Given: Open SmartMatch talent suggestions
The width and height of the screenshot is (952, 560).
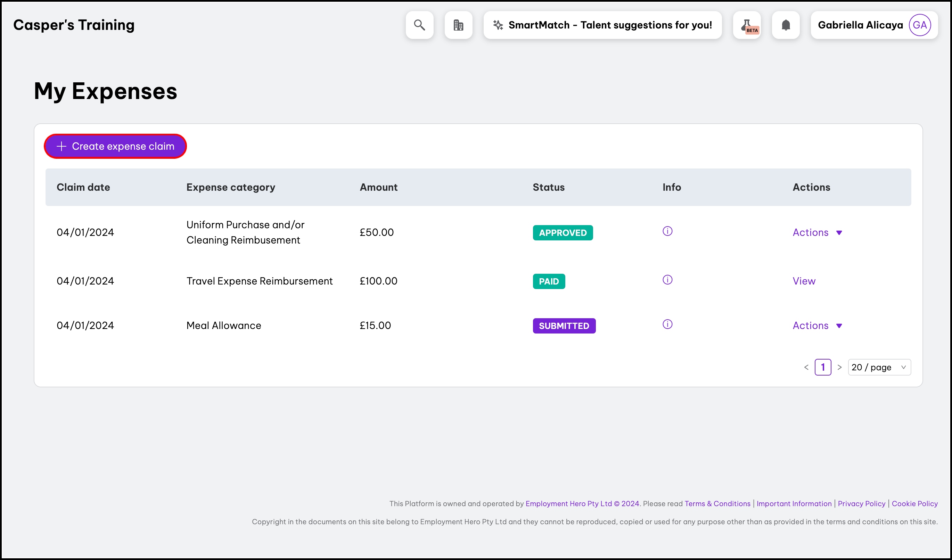Looking at the screenshot, I should click(x=602, y=25).
